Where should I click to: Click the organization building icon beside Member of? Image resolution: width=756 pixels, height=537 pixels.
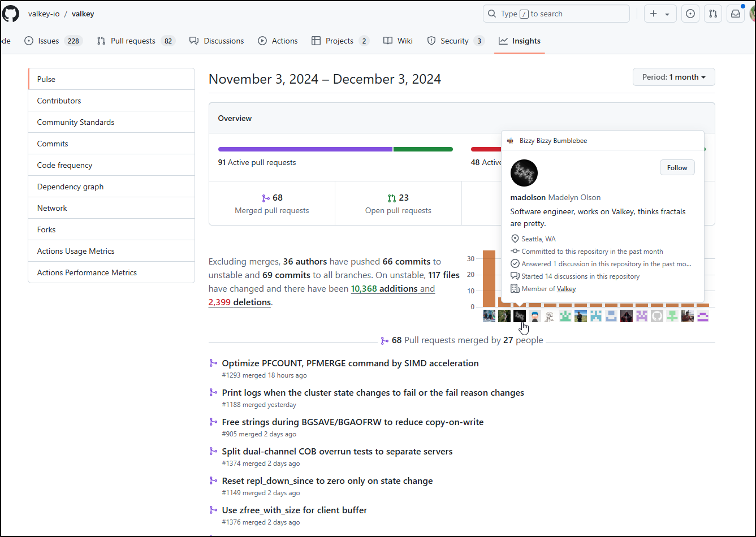click(x=515, y=289)
